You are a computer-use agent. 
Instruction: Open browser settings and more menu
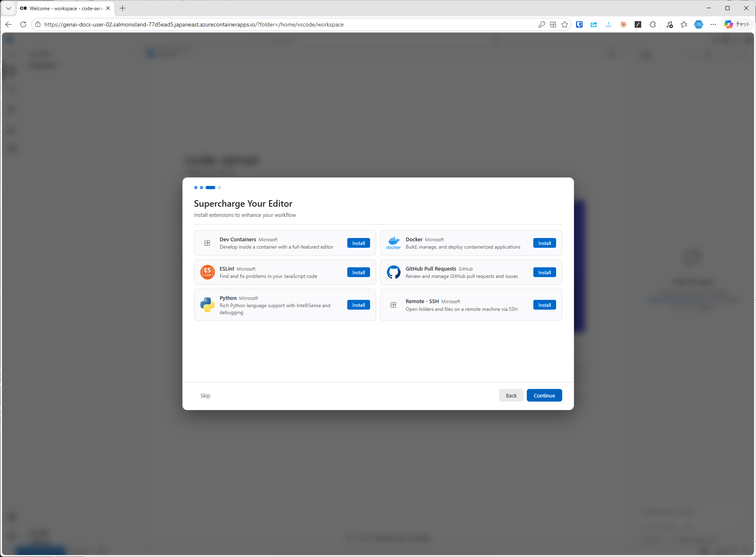(x=713, y=24)
